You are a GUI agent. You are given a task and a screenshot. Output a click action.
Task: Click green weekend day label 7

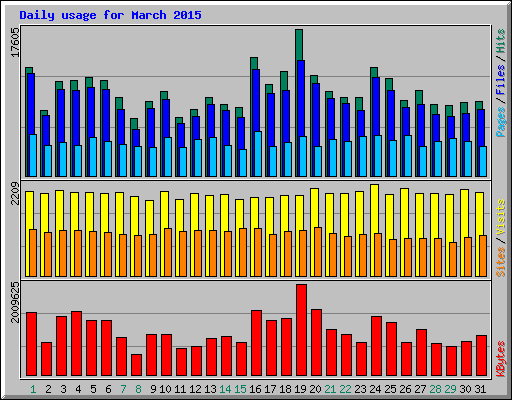[123, 389]
